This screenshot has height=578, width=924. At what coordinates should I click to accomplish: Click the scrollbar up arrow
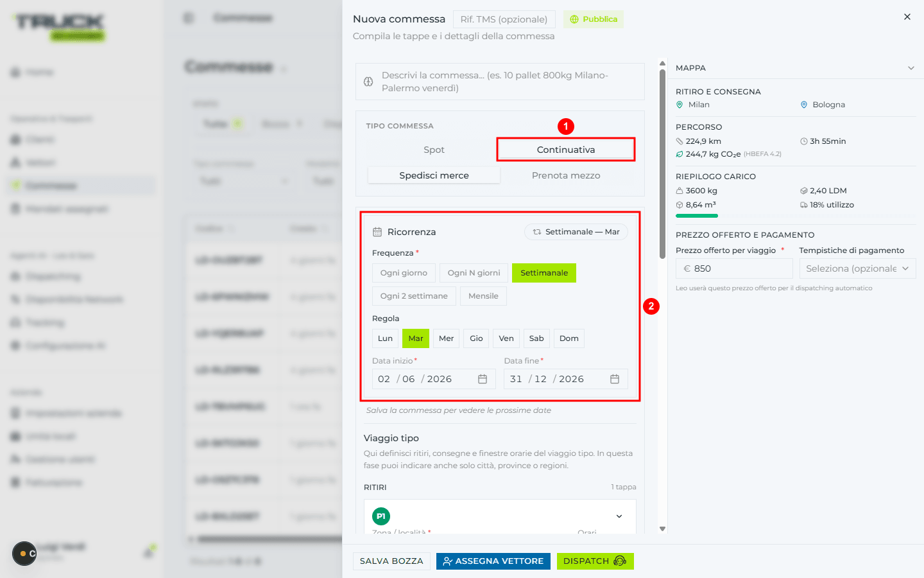point(662,64)
